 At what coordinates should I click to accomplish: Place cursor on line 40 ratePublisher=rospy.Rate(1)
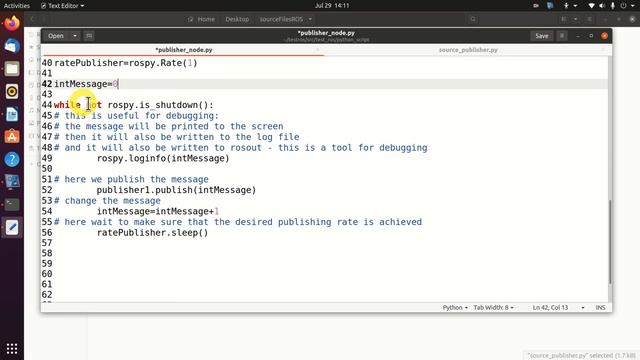point(126,63)
